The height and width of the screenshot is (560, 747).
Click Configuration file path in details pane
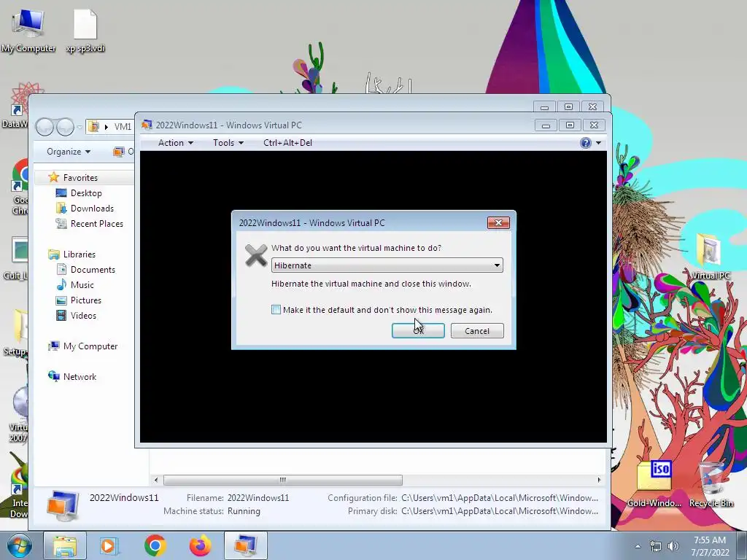499,497
